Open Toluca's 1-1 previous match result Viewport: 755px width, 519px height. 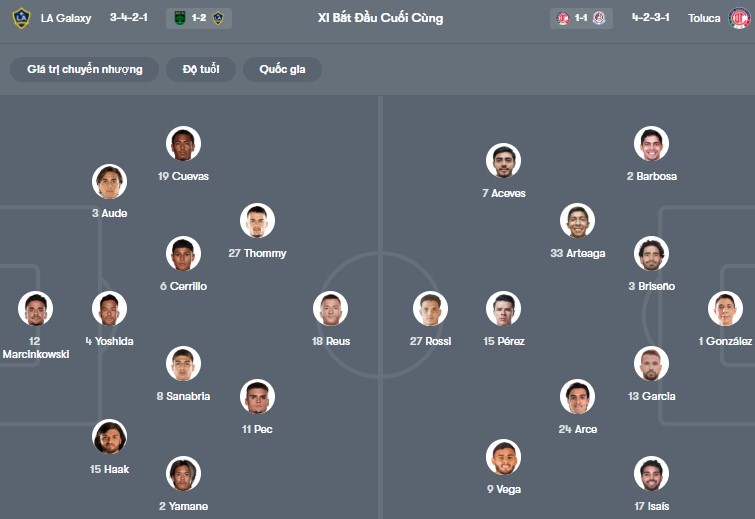581,18
